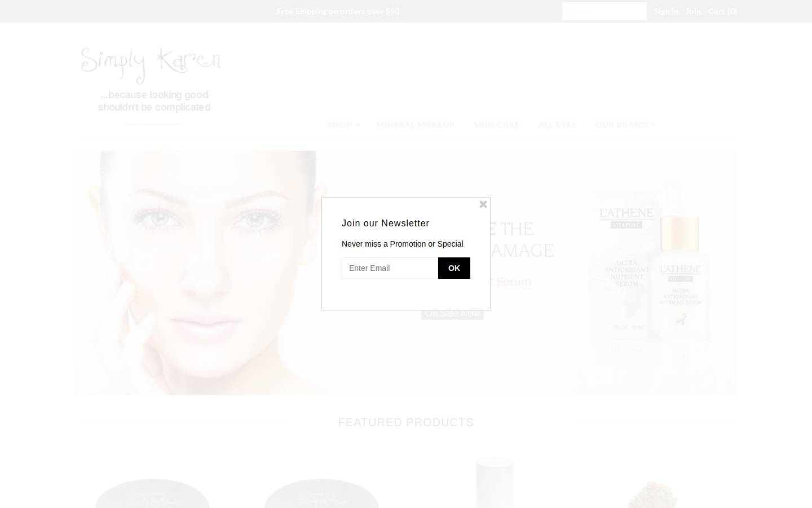
Task: Expand the SHOP menu
Action: tap(343, 124)
